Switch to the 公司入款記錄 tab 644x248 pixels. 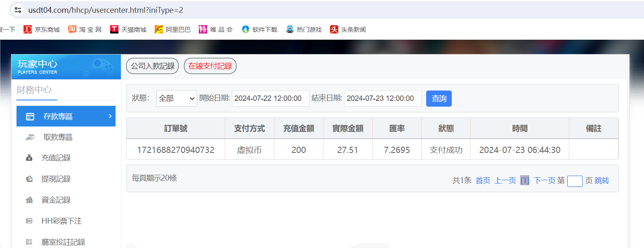(x=152, y=66)
